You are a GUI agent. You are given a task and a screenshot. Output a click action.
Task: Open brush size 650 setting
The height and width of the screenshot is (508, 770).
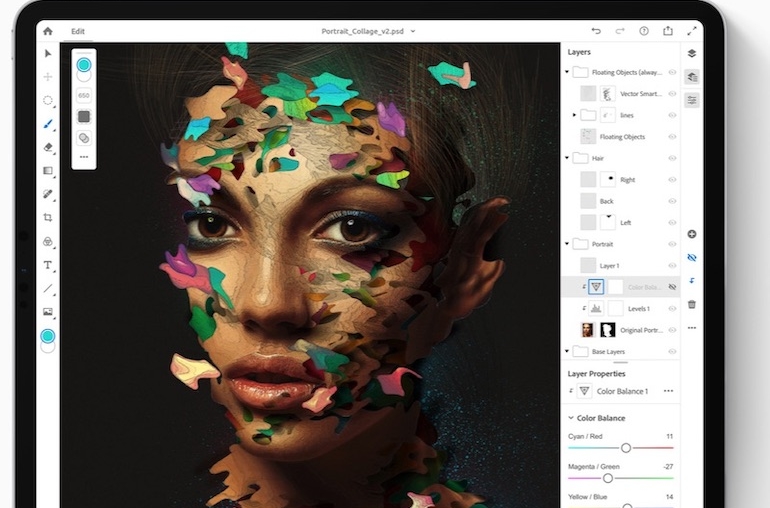[x=84, y=95]
